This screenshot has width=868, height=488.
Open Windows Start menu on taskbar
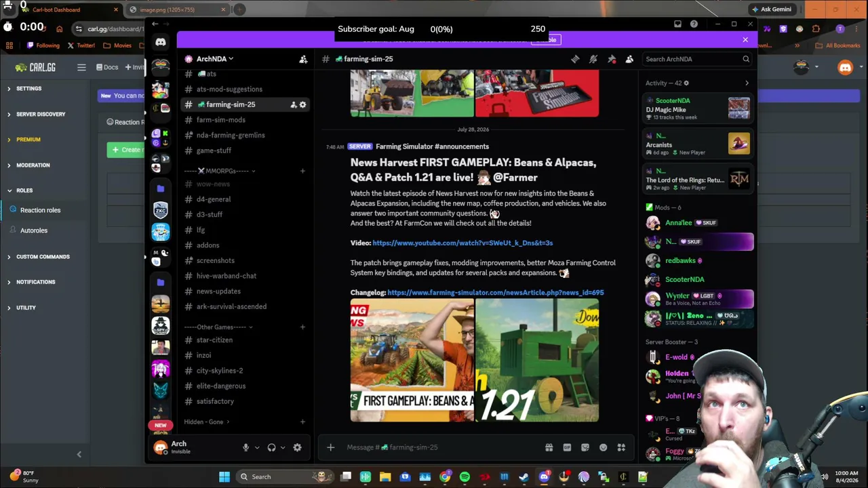point(224,477)
